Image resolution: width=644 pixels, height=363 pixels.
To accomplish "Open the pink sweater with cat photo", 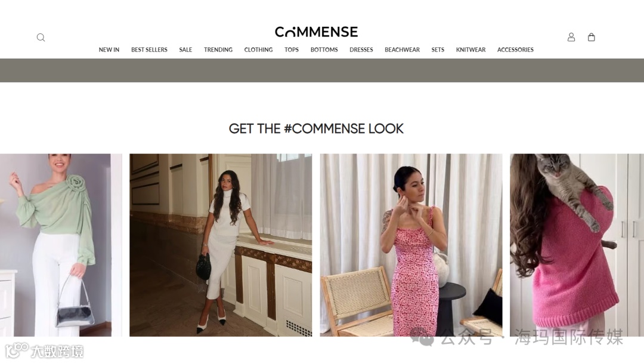I will (x=577, y=245).
